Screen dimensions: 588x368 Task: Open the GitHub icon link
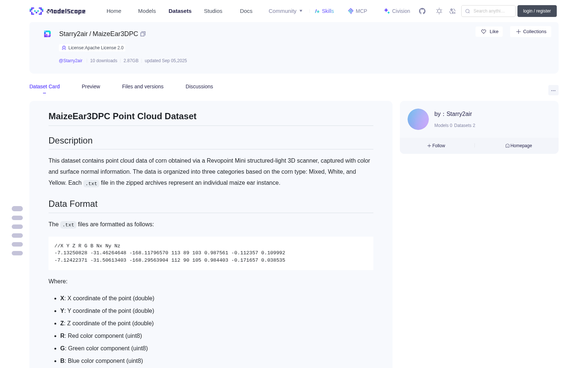coord(422,11)
